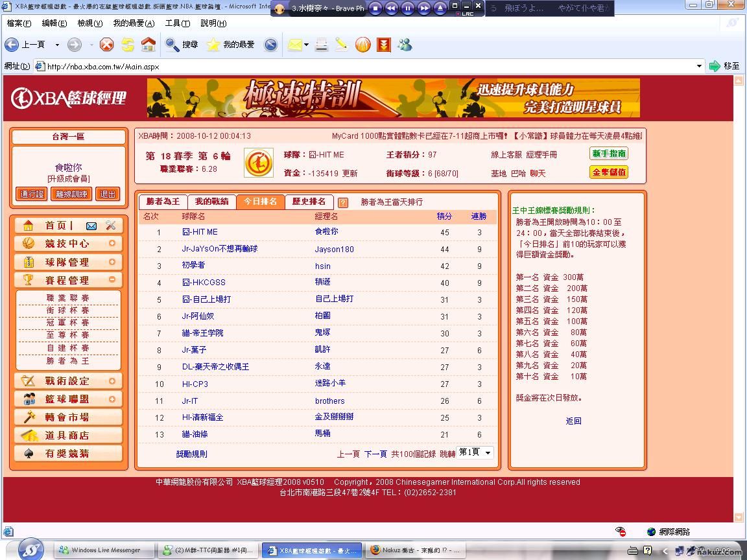
Task: Click the 通行證 button
Action: click(32, 194)
